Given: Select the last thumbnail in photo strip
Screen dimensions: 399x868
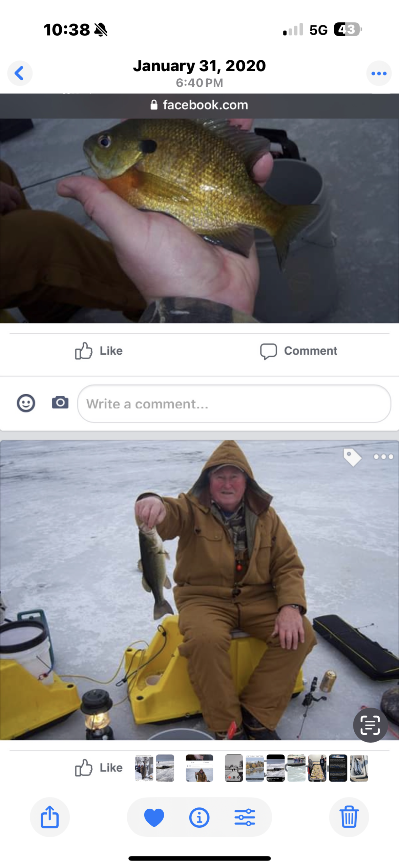Looking at the screenshot, I should pyautogui.click(x=359, y=768).
